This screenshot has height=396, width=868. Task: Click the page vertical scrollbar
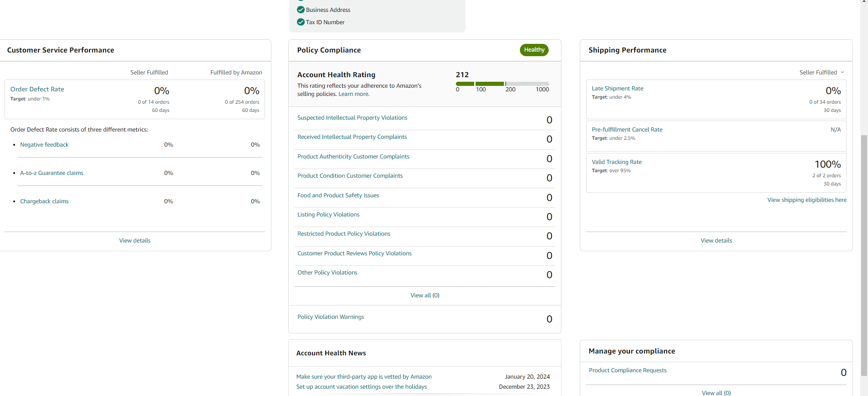coord(864,256)
